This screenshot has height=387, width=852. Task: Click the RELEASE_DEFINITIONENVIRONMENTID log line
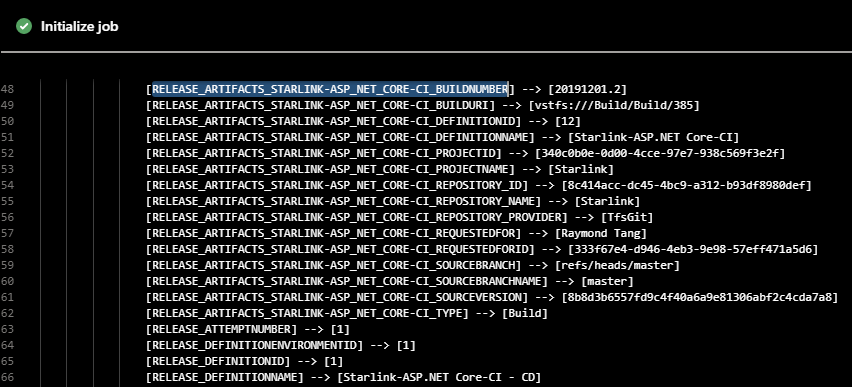pyautogui.click(x=281, y=346)
